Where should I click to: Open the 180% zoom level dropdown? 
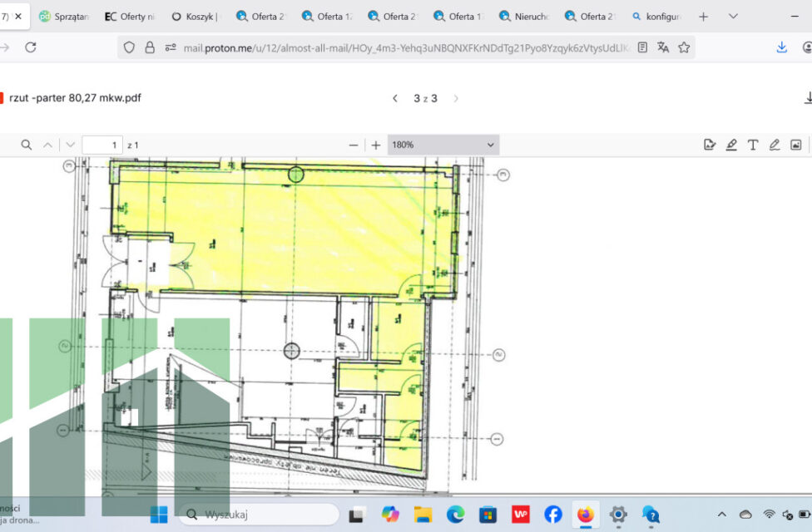coord(443,145)
